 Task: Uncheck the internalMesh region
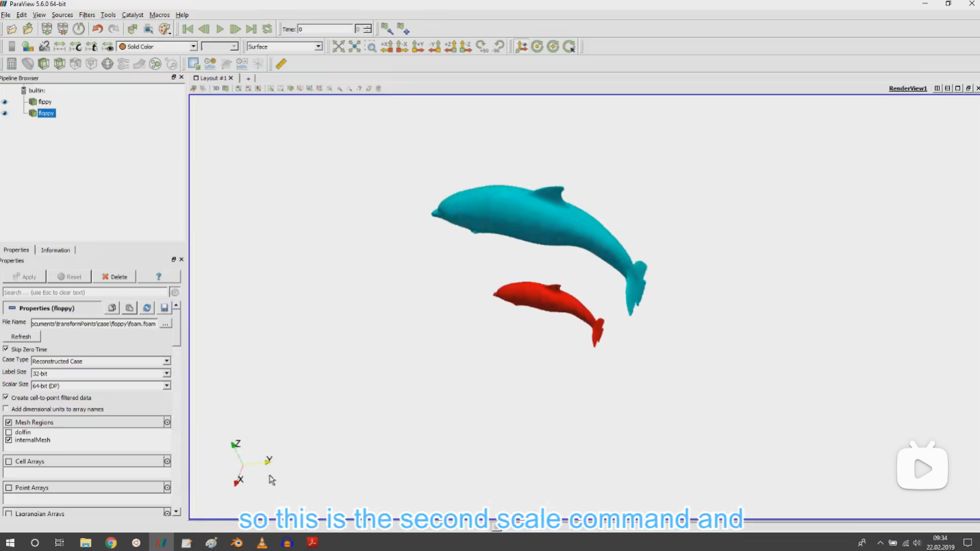[x=9, y=440]
